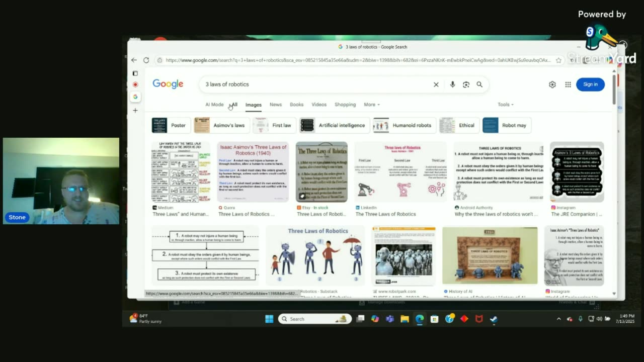The height and width of the screenshot is (362, 644).
Task: Click 'Why the three laws of robotics won't' link
Action: coord(497,214)
